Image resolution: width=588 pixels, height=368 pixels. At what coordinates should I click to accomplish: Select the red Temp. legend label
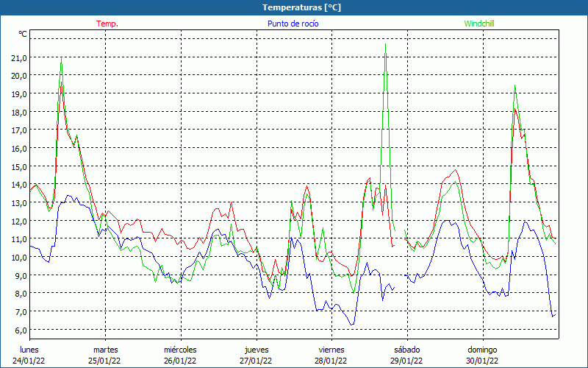coord(107,24)
